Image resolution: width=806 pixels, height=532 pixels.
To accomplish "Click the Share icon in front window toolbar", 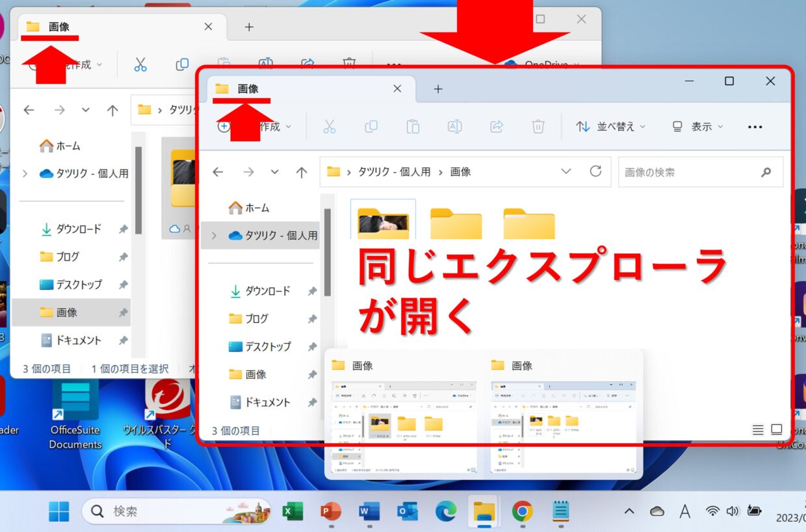I will 497,127.
